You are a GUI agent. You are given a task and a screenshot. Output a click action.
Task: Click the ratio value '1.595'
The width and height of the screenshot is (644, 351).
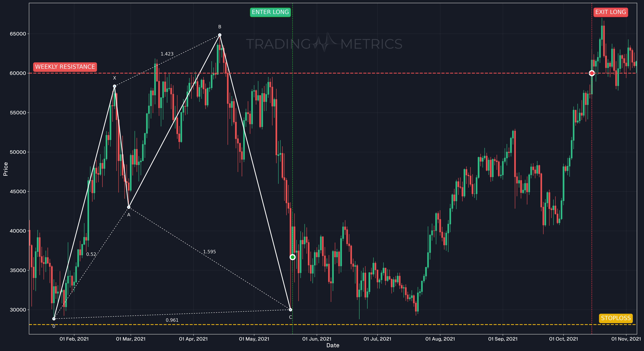click(x=209, y=252)
